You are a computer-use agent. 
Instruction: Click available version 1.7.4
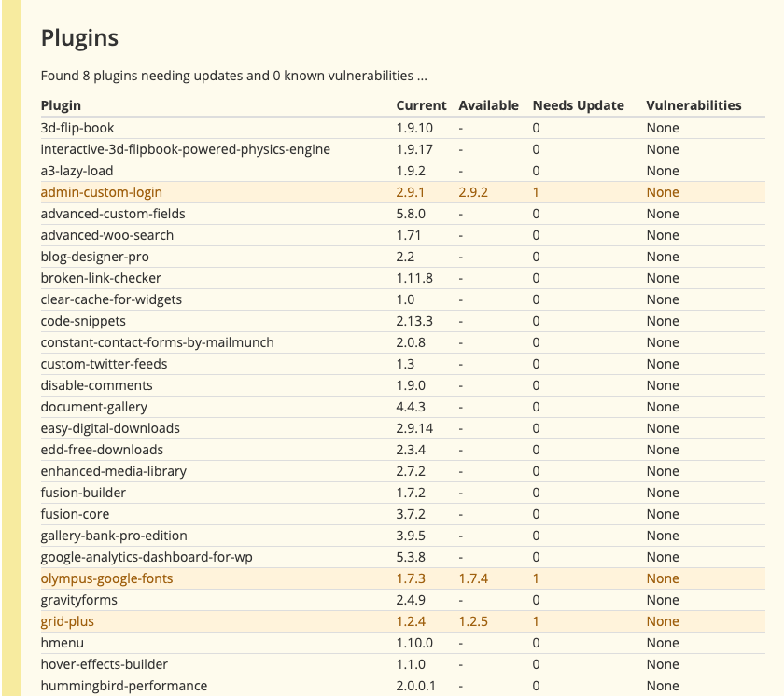click(x=473, y=578)
